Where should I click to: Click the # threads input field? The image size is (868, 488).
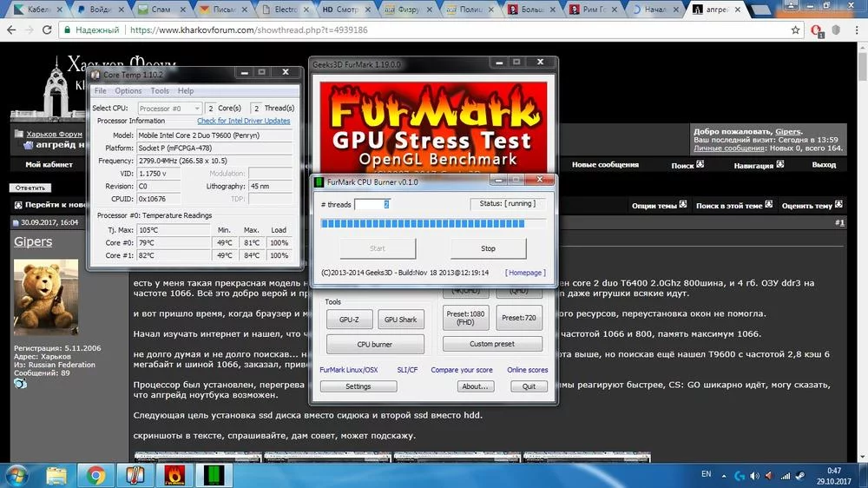(372, 204)
